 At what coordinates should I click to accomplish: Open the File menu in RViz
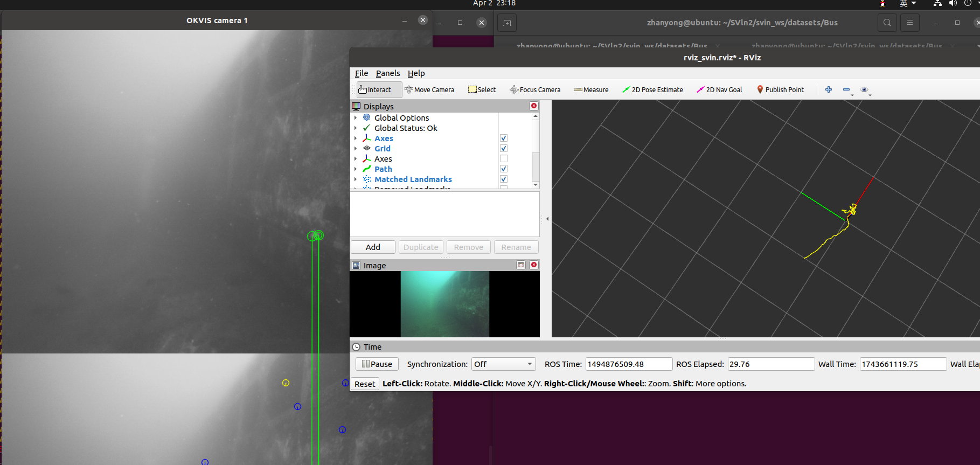(362, 73)
